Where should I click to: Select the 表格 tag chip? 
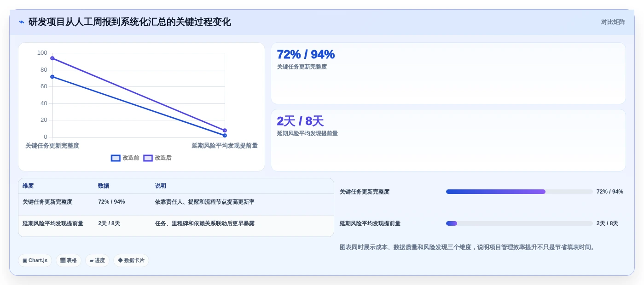click(x=69, y=260)
